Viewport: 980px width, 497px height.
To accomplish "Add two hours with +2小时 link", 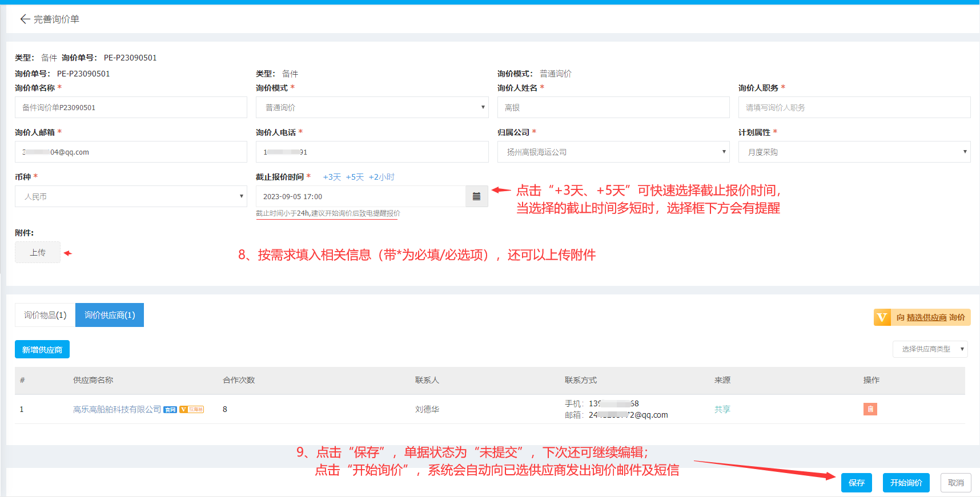I will [381, 177].
